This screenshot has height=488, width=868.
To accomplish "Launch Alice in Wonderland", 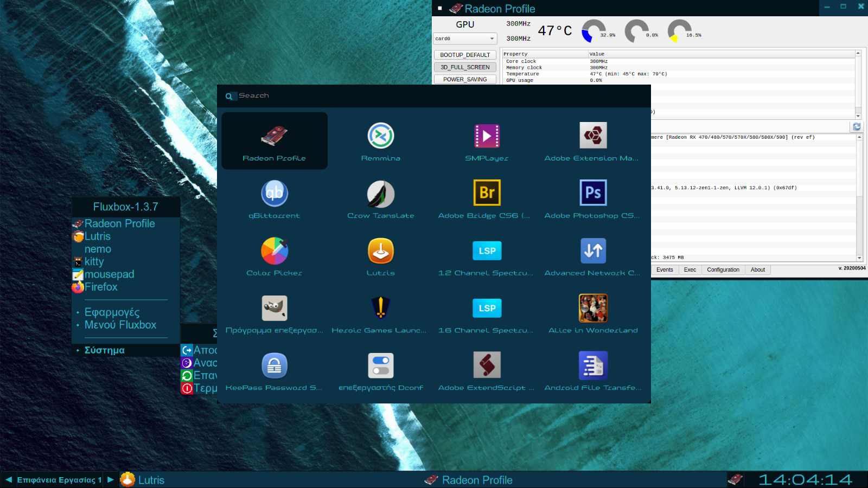I will 593,313.
